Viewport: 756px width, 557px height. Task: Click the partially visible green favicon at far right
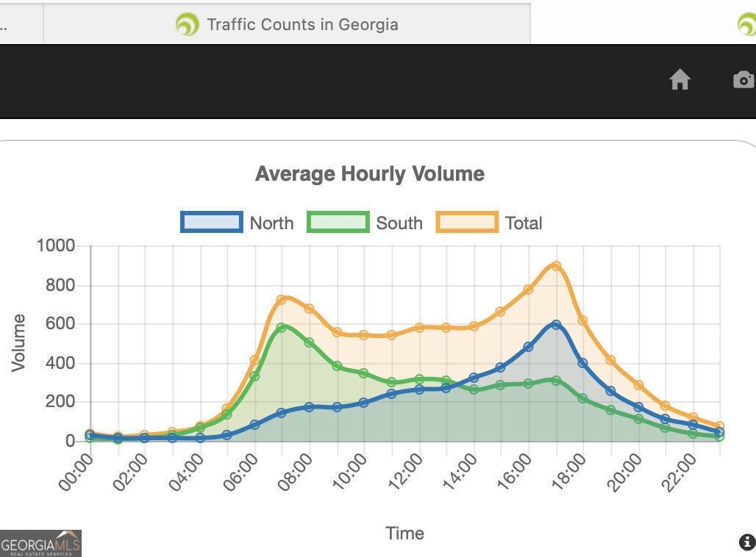[747, 24]
